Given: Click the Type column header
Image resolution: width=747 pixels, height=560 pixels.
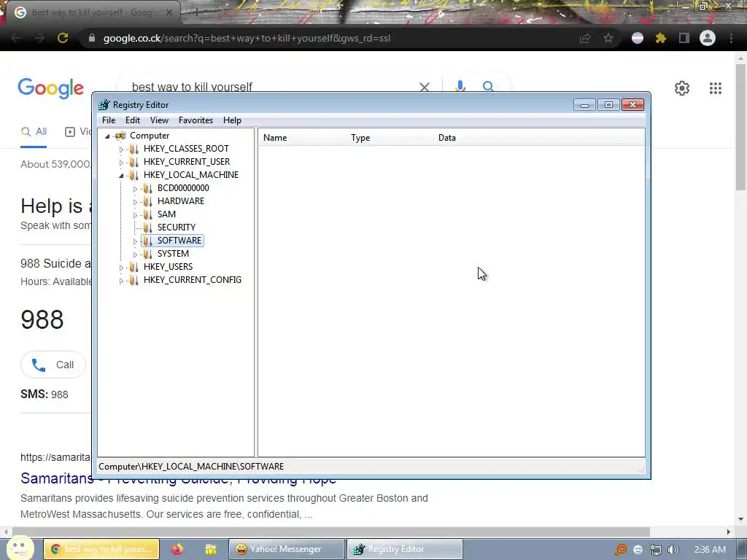Looking at the screenshot, I should coord(390,138).
